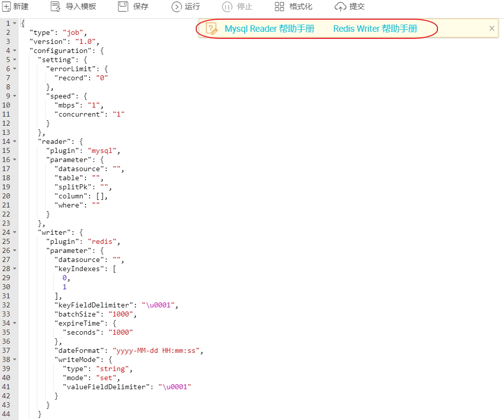Click the 新建 toolbar label

pos(21,7)
